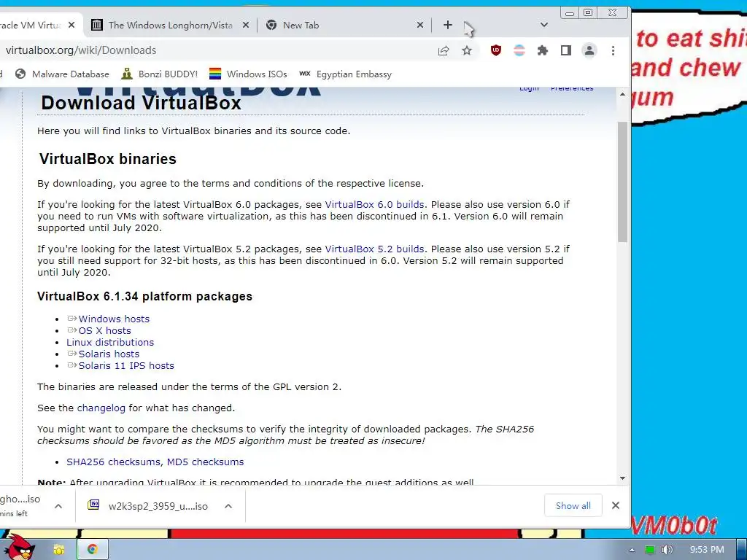Screen dimensions: 747x560
Task: Bookmark this page with the star icon
Action: [x=467, y=50]
